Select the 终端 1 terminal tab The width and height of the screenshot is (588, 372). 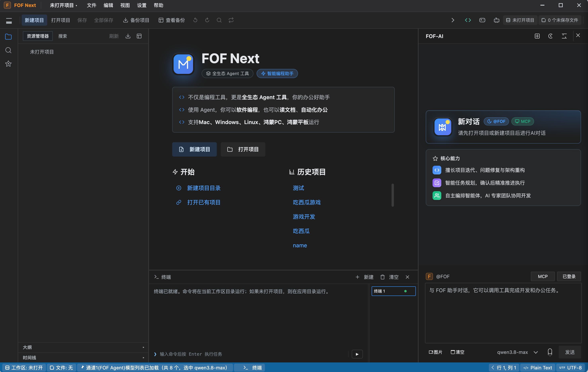pyautogui.click(x=393, y=291)
